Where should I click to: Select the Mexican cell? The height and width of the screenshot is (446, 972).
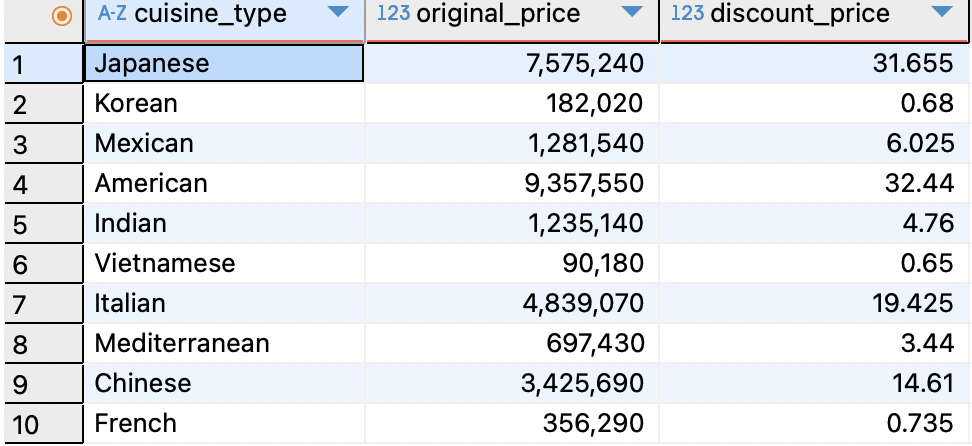click(x=224, y=144)
